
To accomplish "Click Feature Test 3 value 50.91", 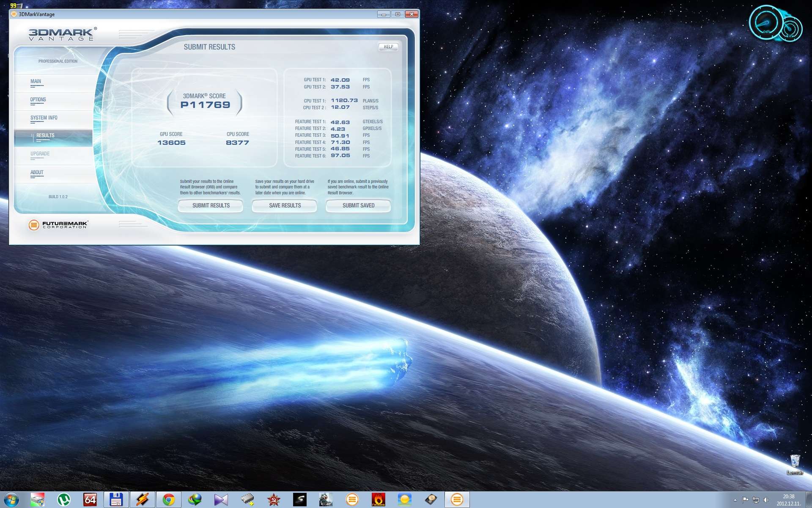I will click(x=340, y=136).
